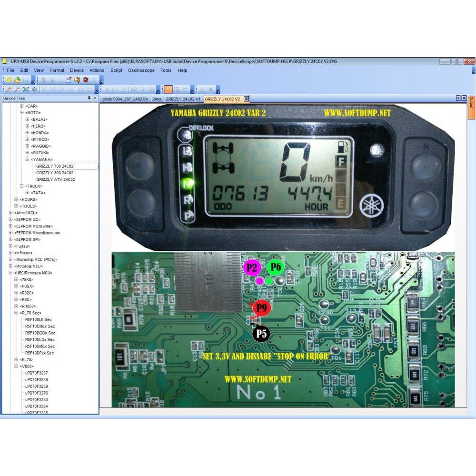Click the zoom in magnifier icon
Viewport: 476px width, 476px height.
pos(9,89)
